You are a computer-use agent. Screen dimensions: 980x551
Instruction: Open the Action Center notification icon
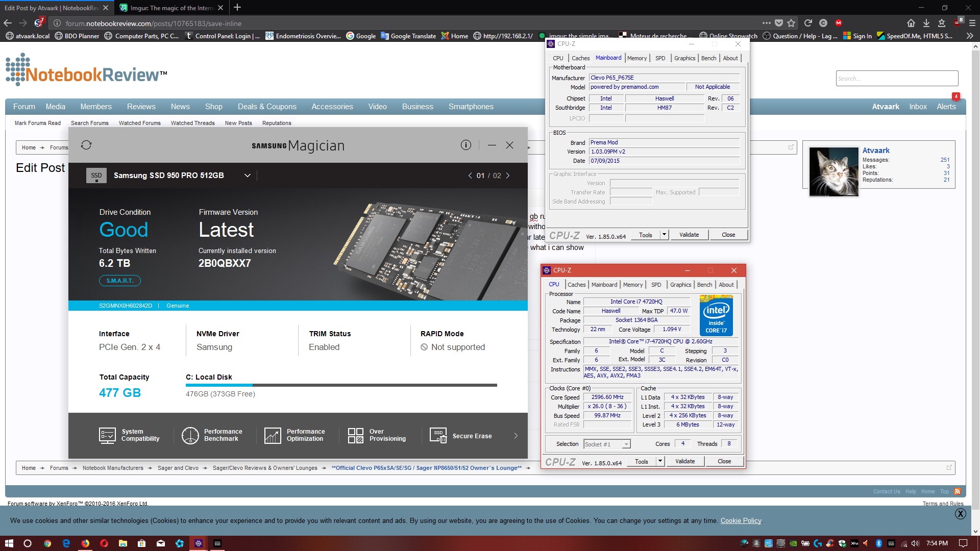click(x=963, y=543)
